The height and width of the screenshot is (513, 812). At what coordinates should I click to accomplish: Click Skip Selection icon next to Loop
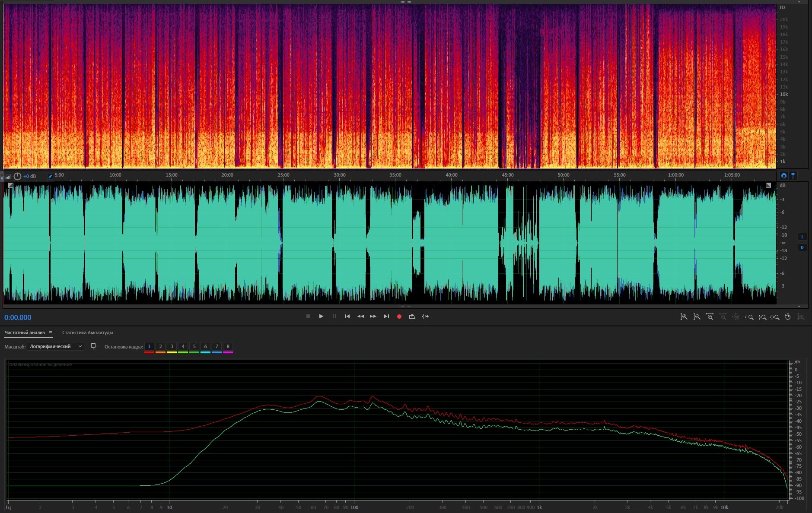pos(425,317)
